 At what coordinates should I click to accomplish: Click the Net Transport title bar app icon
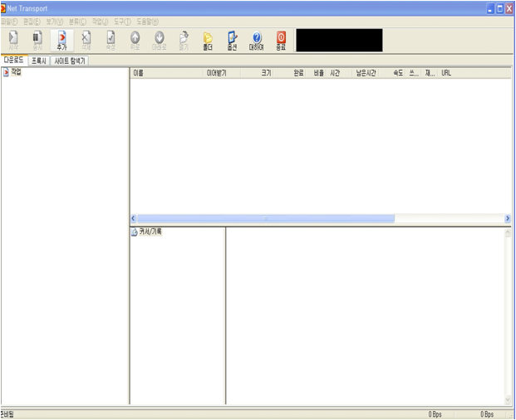3,8
